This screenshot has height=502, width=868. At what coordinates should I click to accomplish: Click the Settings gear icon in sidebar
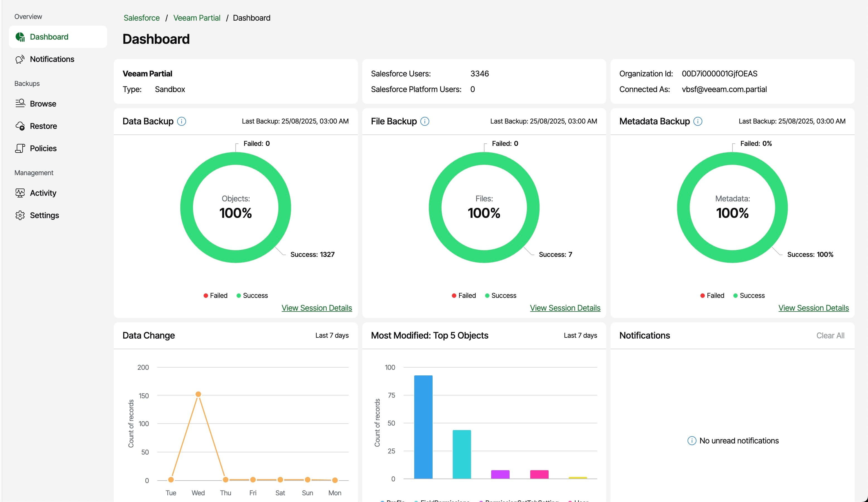20,215
